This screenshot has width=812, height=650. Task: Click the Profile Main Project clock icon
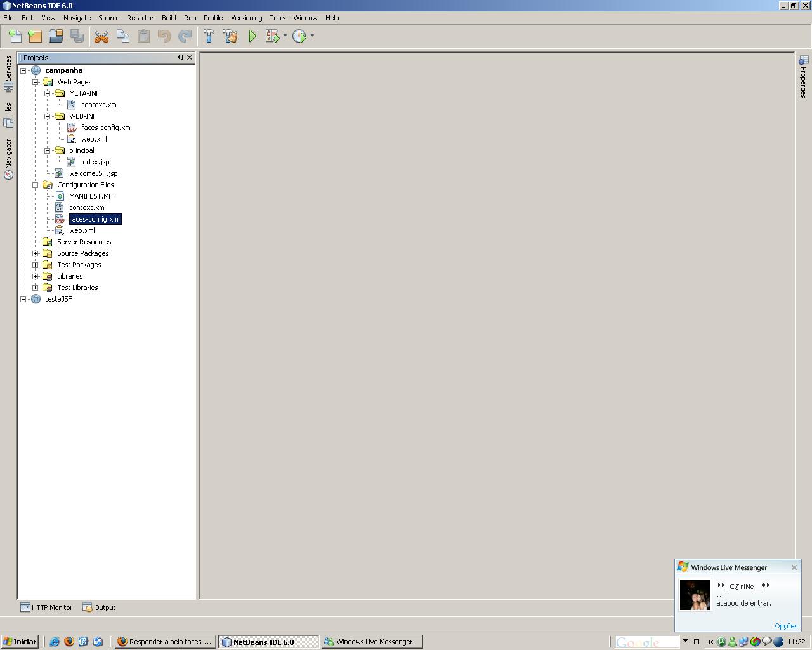pos(299,36)
